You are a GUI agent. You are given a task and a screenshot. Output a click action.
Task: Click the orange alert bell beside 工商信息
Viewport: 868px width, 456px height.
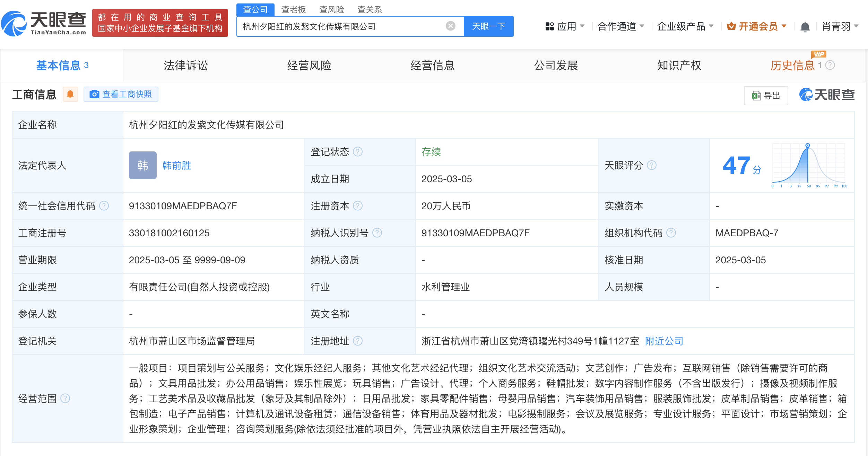click(x=70, y=94)
